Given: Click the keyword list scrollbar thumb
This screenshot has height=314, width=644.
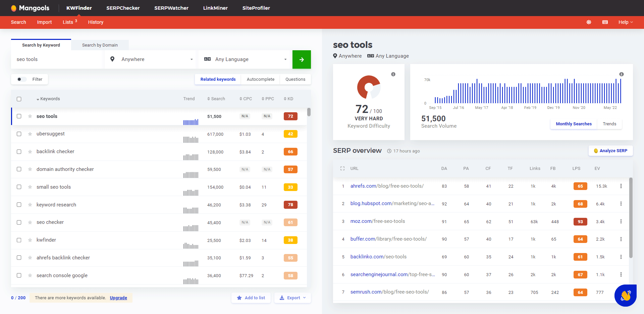Looking at the screenshot, I should [309, 112].
